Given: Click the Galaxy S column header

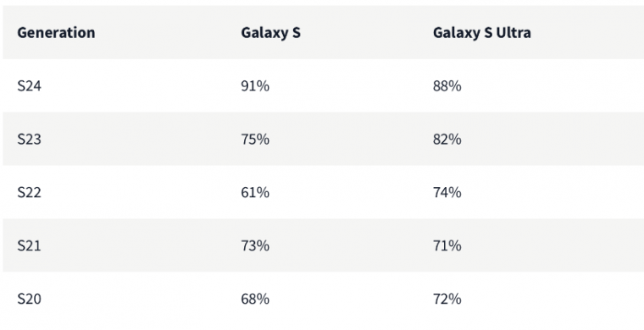Looking at the screenshot, I should pos(270,32).
